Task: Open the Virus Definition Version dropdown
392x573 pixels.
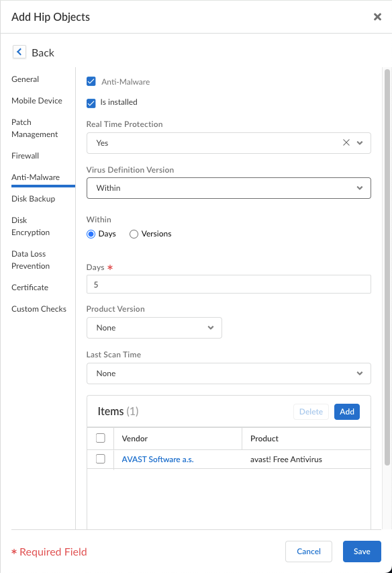Action: point(228,188)
